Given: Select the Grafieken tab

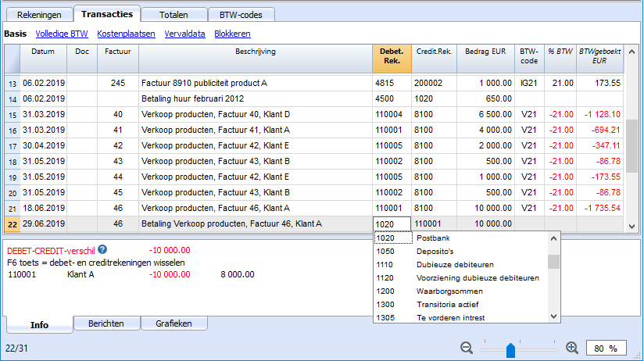Looking at the screenshot, I should [174, 323].
